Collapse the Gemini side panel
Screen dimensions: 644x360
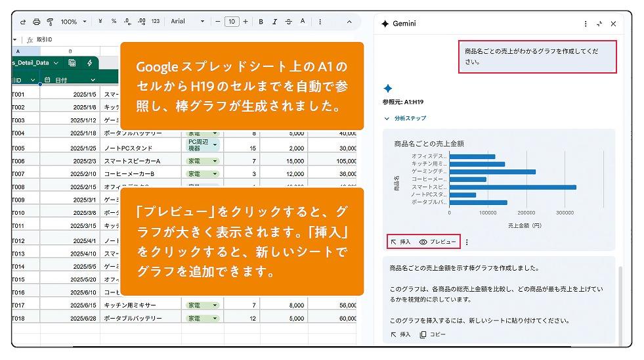pyautogui.click(x=599, y=24)
